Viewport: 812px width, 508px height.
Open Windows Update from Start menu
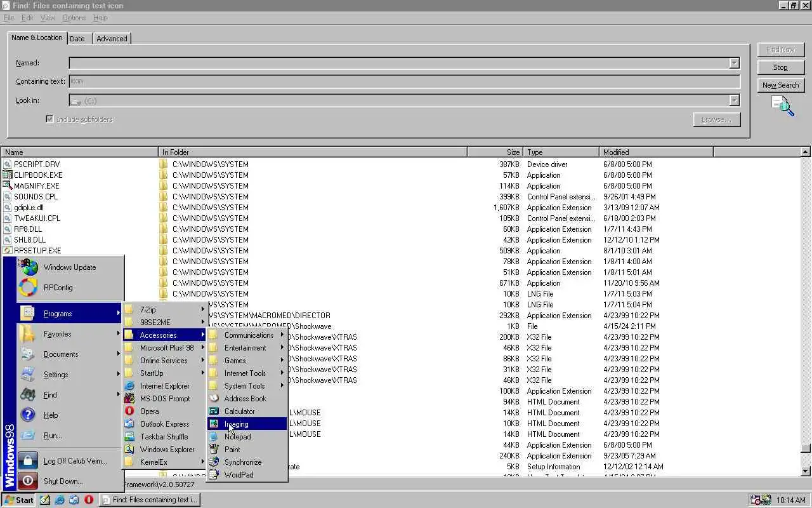point(70,267)
